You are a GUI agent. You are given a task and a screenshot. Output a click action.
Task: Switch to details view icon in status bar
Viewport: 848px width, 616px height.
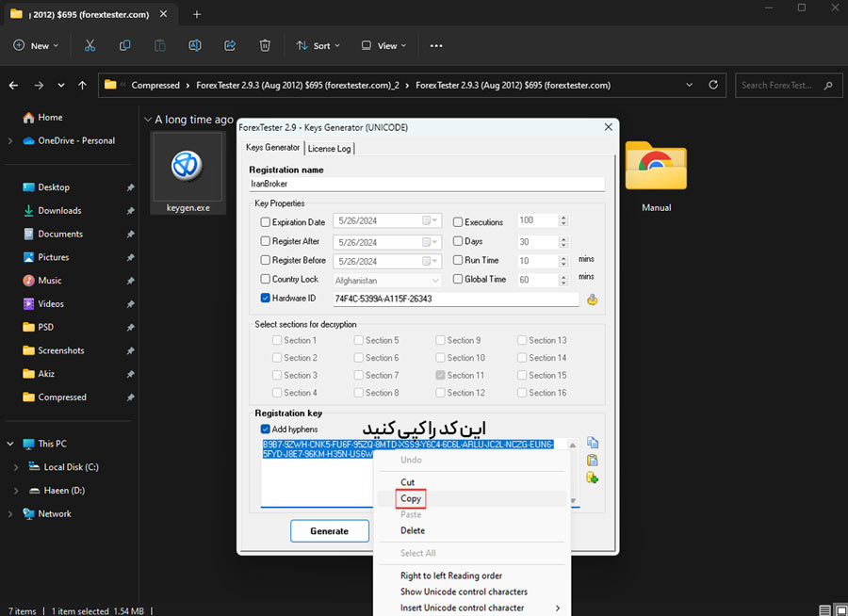click(824, 610)
